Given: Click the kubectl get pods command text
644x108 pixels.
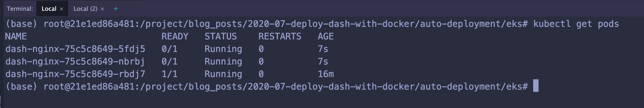Looking at the screenshot, I should pos(576,24).
